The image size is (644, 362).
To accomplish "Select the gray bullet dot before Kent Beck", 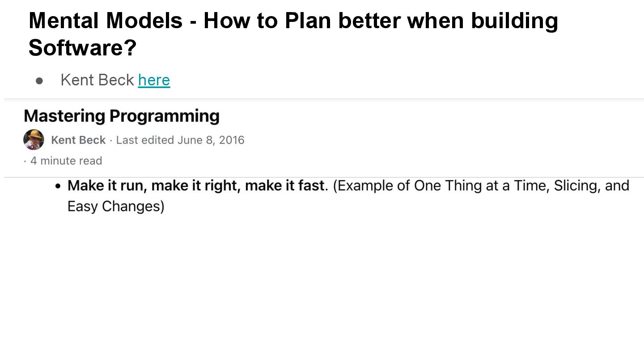I will pyautogui.click(x=40, y=81).
